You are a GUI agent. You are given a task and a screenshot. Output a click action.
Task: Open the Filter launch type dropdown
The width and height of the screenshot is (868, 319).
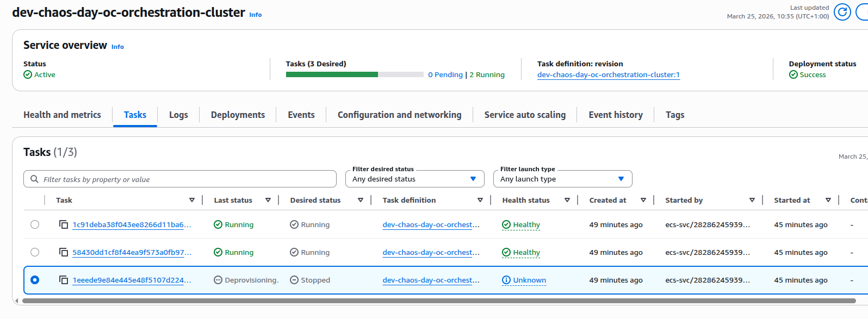tap(562, 179)
